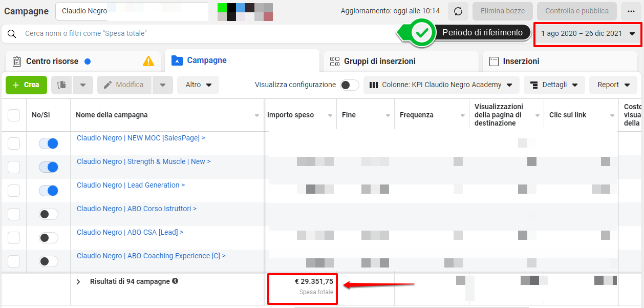Click the search magnifier icon
Image resolution: width=644 pixels, height=308 pixels.
12,34
